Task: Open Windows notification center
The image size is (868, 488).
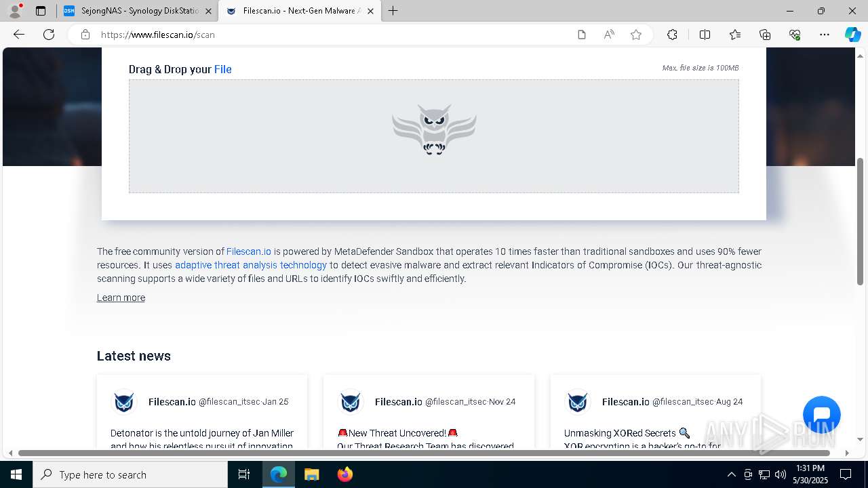Action: [846, 474]
